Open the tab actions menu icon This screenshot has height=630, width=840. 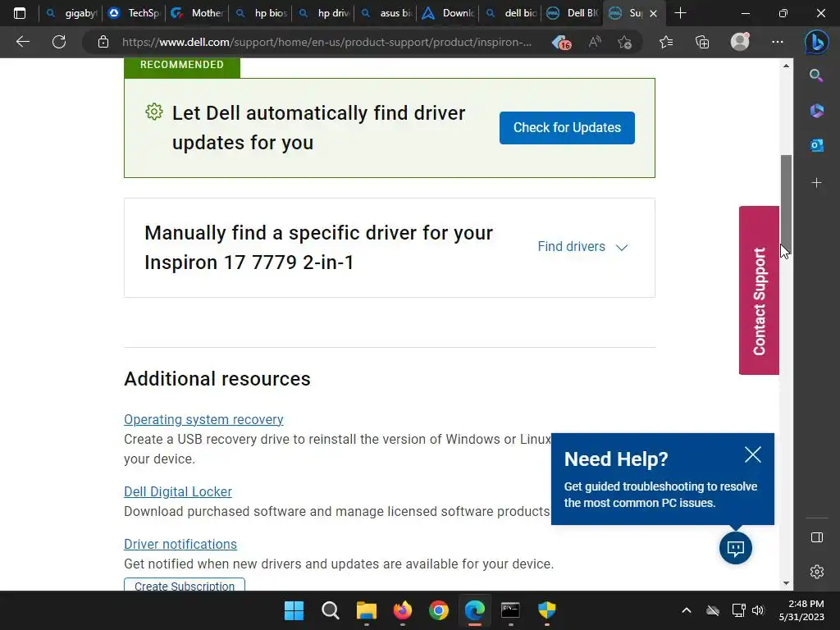click(20, 13)
